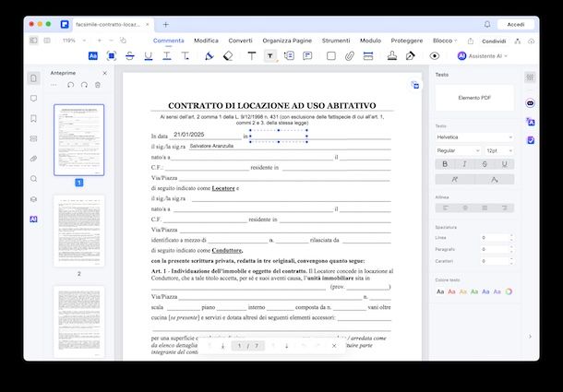Open the notifications bell

coord(487,24)
